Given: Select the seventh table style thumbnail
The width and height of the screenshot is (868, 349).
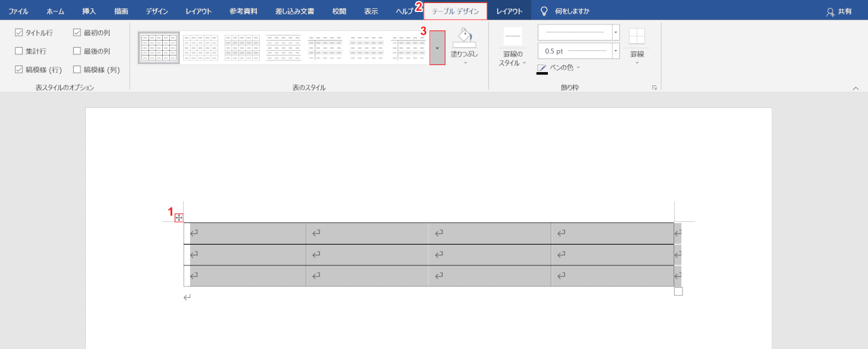Looking at the screenshot, I should [x=409, y=48].
